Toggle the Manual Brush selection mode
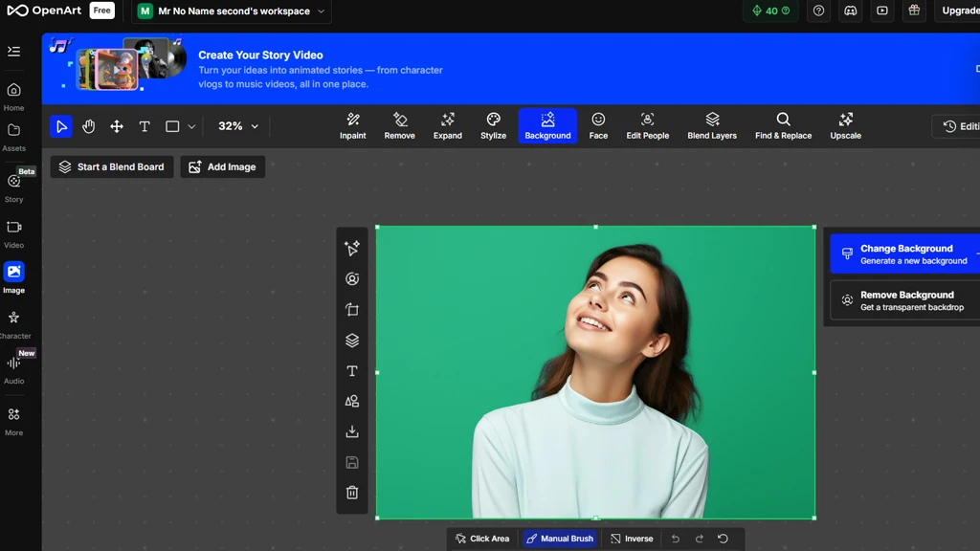 tap(559, 539)
